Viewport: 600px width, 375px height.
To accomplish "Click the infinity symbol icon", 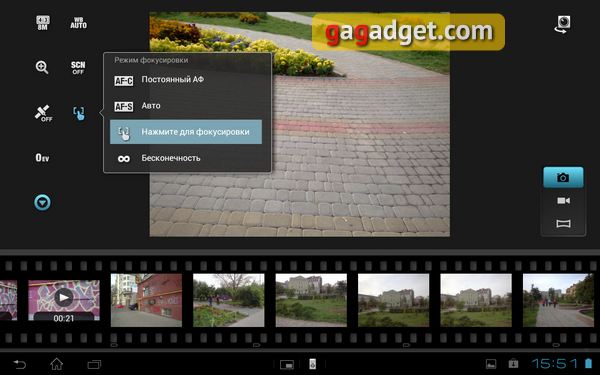I will [124, 159].
